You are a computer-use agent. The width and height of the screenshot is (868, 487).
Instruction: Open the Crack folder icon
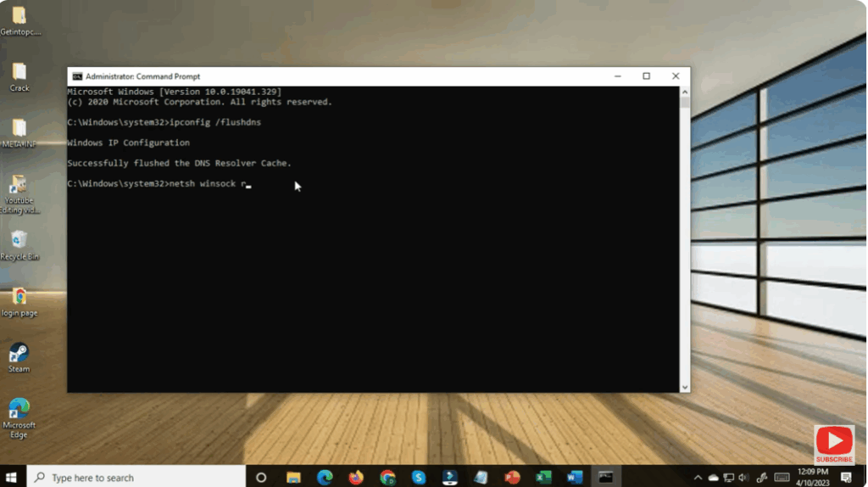click(x=19, y=77)
